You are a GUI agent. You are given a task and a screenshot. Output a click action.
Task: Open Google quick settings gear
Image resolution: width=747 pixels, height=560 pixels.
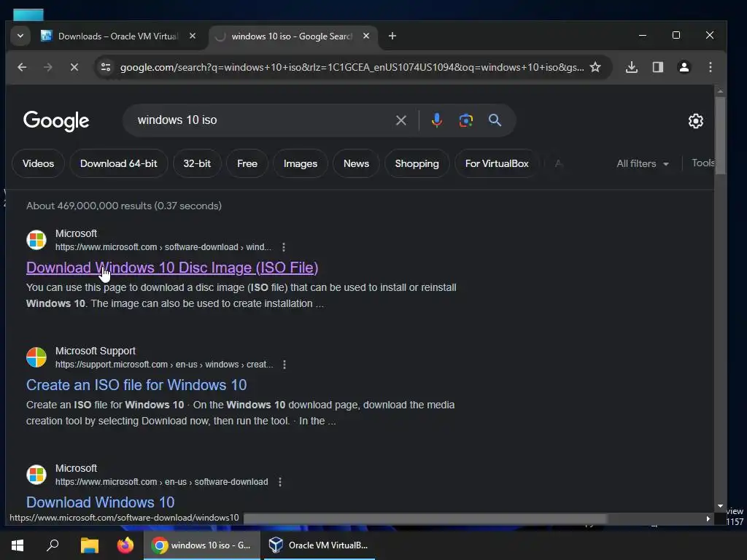pyautogui.click(x=695, y=121)
